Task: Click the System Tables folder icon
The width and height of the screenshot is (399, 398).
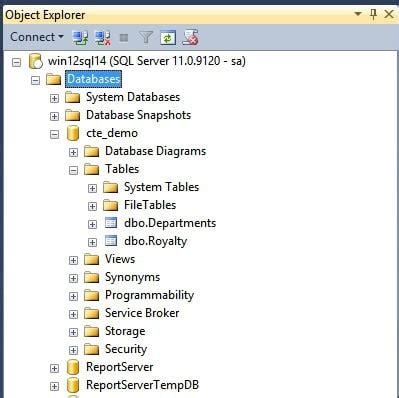Action: point(111,187)
